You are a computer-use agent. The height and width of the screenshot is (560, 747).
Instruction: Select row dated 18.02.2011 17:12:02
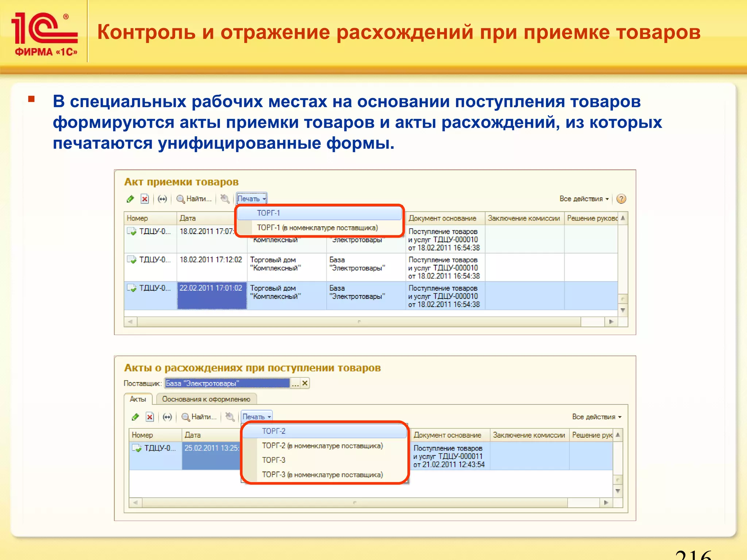[371, 268]
